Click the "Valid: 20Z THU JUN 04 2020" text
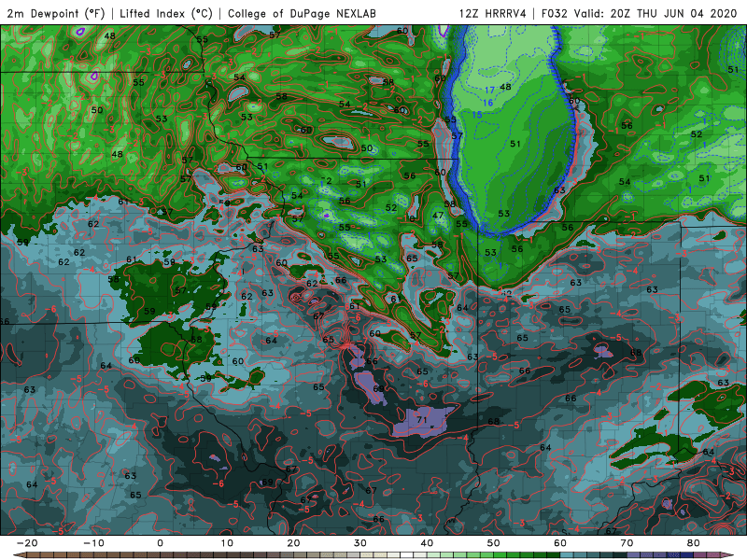 655,13
